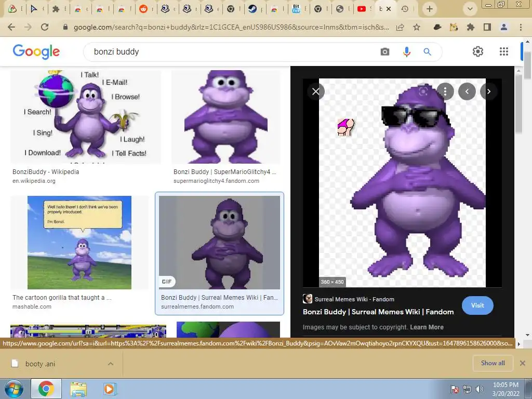Open the side panel icon

coord(487,27)
